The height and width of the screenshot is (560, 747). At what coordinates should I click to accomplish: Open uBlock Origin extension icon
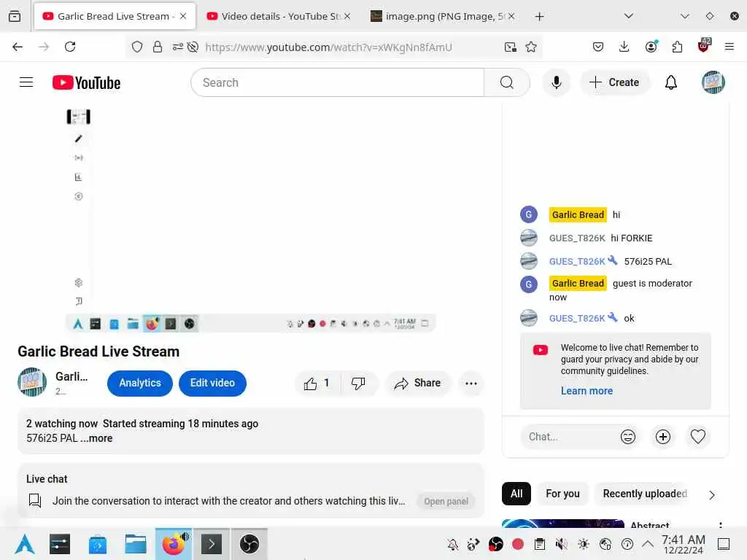[703, 46]
